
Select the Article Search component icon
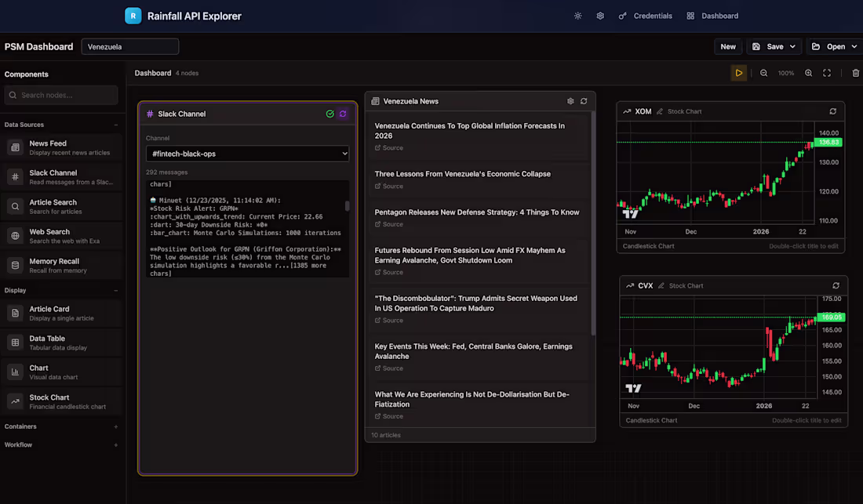tap(16, 207)
